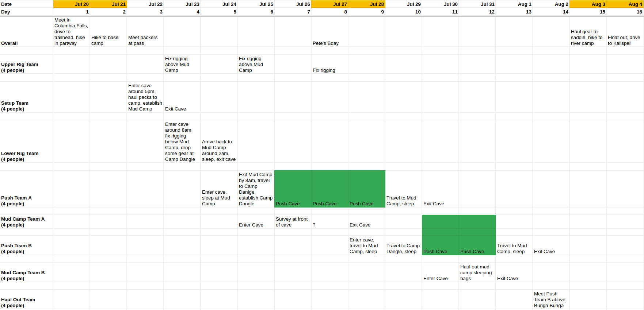Select 'Float out, drive to Kalispell' cell
This screenshot has height=310, width=644.
625,32
